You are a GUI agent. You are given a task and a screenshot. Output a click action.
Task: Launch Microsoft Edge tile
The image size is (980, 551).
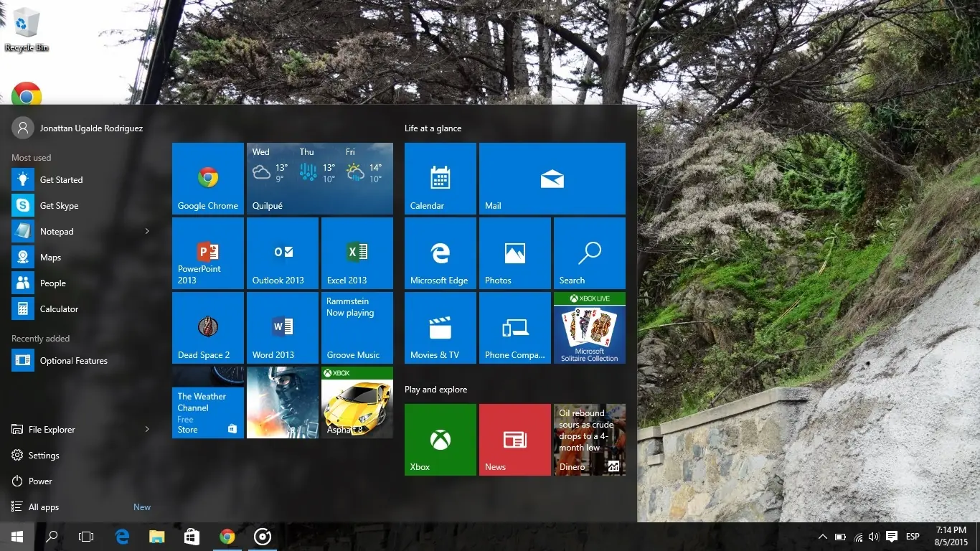click(x=440, y=253)
